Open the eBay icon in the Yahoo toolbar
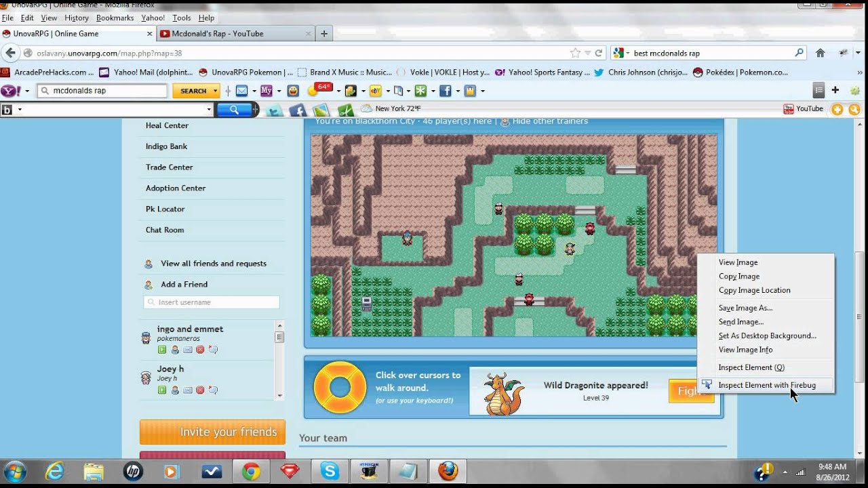The height and width of the screenshot is (488, 868). [375, 90]
